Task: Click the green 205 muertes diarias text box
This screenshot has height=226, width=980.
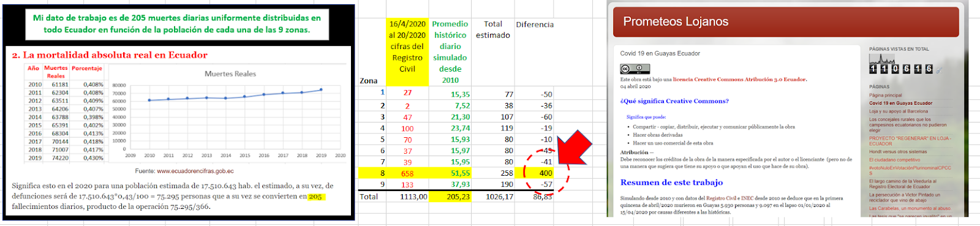Action: click(177, 24)
